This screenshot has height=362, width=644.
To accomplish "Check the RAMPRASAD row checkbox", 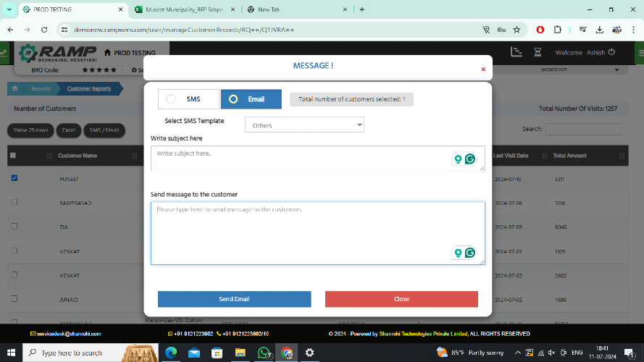I will [14, 202].
